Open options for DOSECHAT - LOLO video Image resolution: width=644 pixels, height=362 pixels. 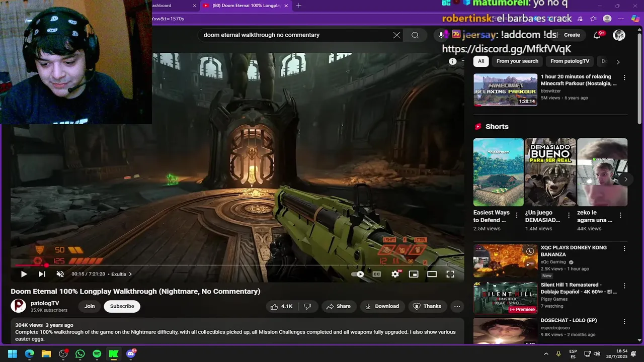(624, 321)
